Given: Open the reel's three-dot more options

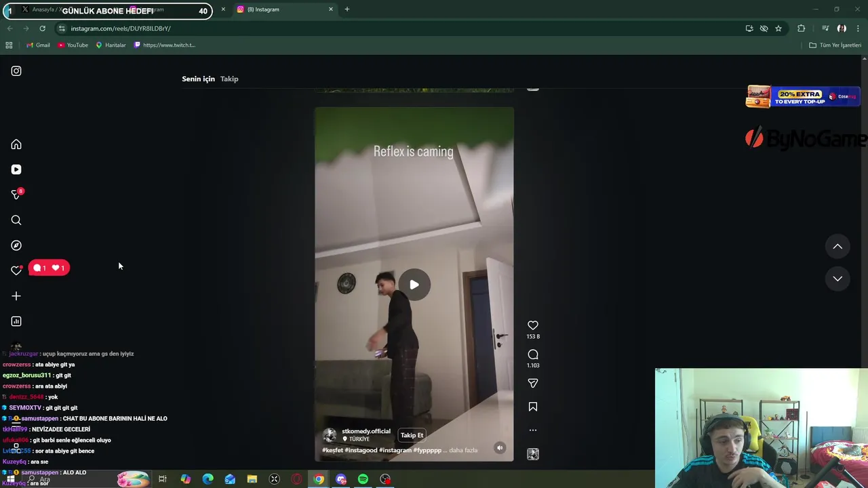Looking at the screenshot, I should click(533, 430).
